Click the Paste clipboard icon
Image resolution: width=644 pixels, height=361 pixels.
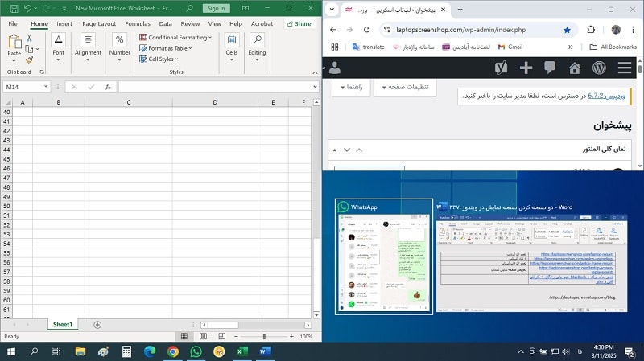pyautogui.click(x=14, y=42)
